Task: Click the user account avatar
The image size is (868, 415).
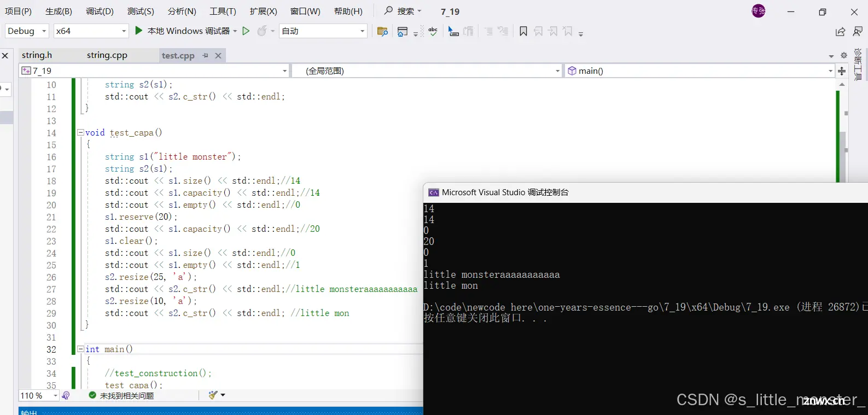Action: tap(759, 11)
